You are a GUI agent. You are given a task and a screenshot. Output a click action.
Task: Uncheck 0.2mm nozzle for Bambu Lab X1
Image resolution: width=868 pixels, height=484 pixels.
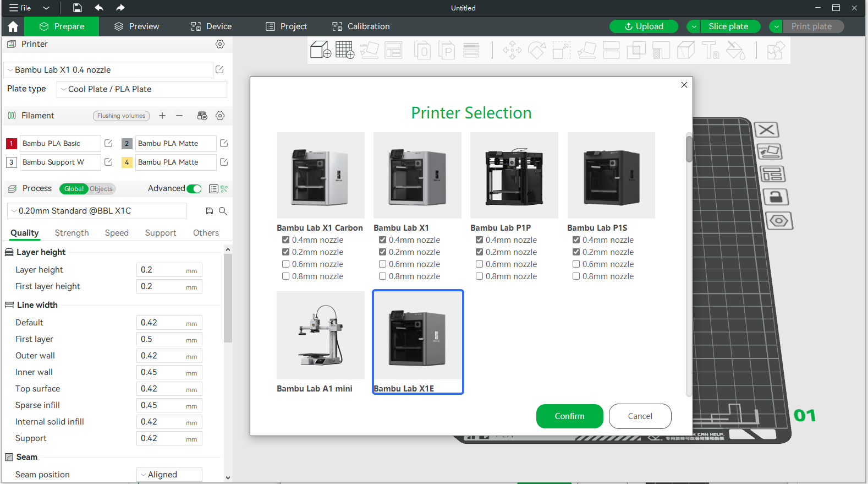(382, 252)
